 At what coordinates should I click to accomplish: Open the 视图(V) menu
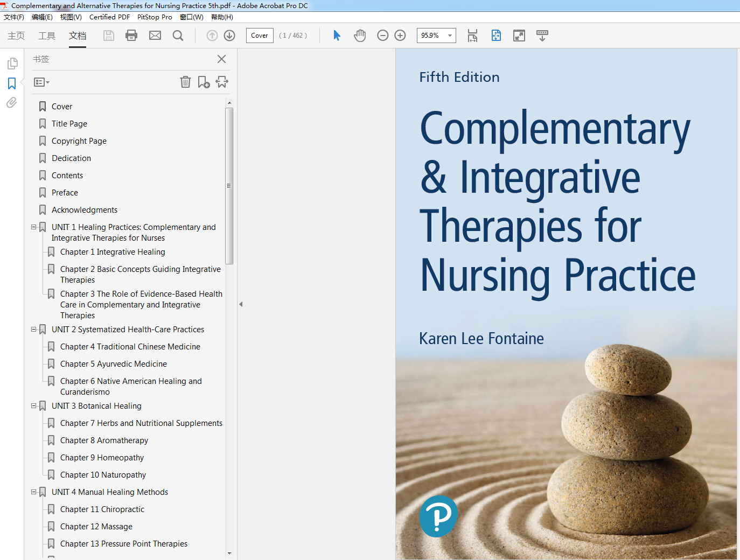pos(71,17)
